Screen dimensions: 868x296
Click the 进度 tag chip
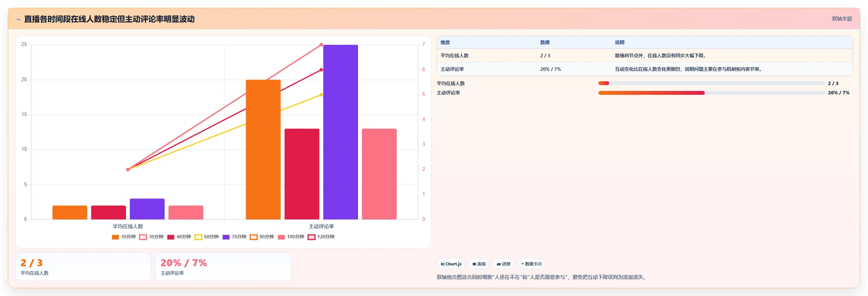click(x=503, y=264)
